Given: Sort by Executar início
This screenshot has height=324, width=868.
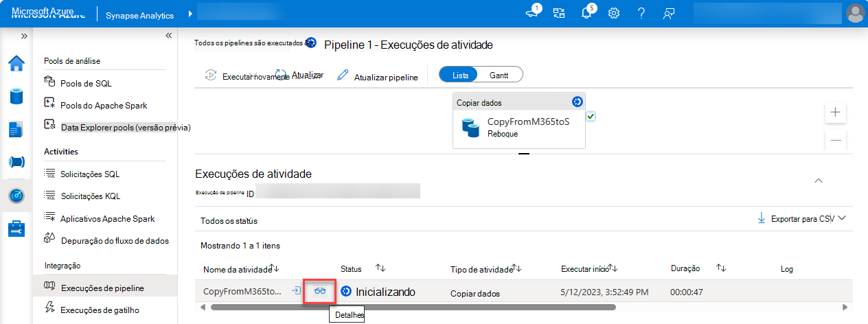Looking at the screenshot, I should pos(589,269).
